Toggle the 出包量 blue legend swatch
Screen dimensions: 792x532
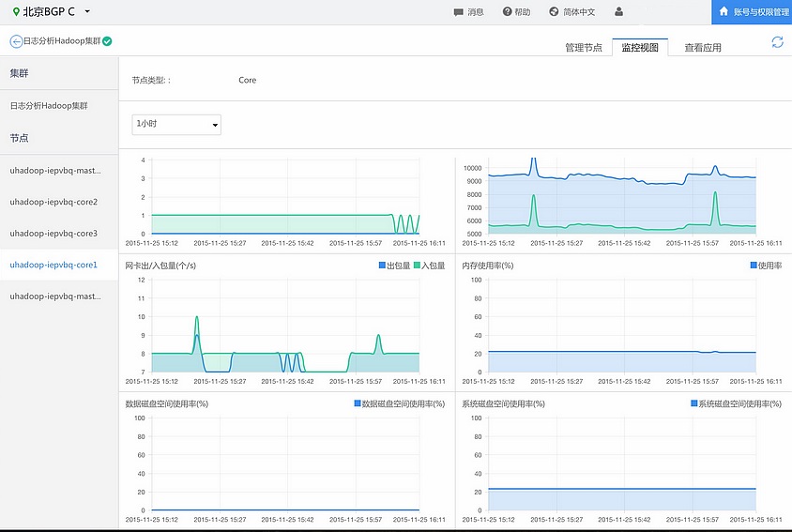pyautogui.click(x=382, y=266)
